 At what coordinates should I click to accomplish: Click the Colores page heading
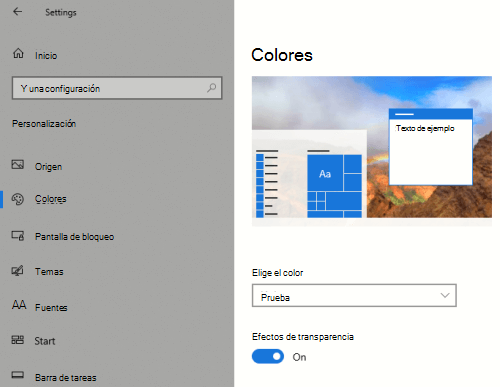tap(282, 55)
